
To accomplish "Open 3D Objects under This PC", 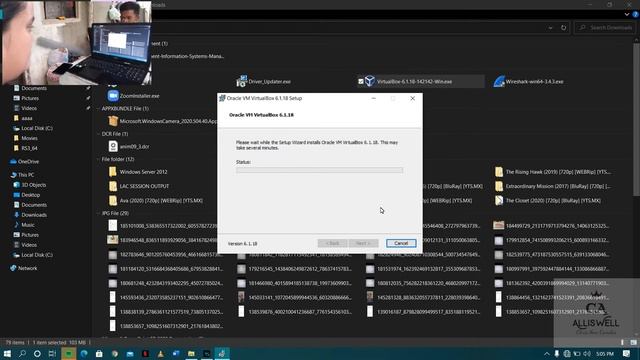I will [x=33, y=185].
